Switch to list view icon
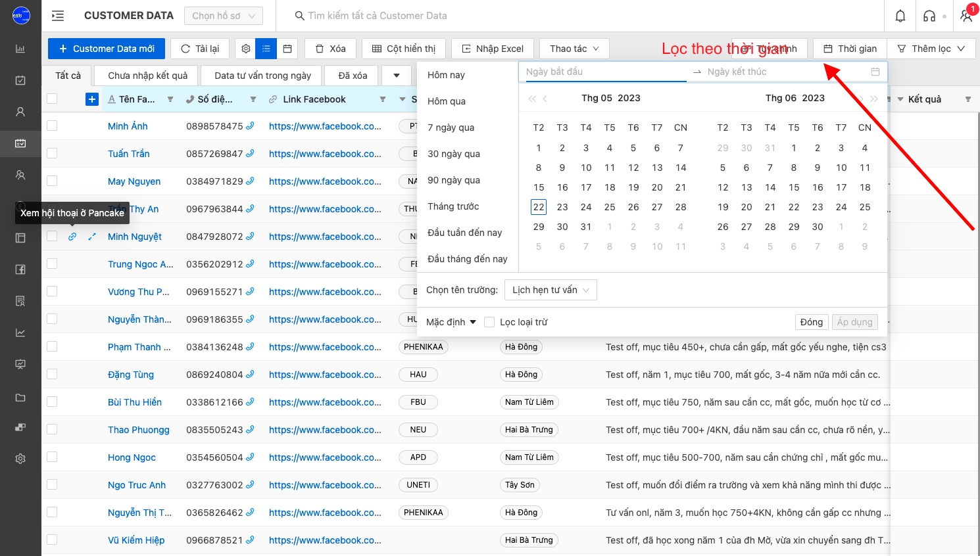980x556 pixels. click(266, 49)
